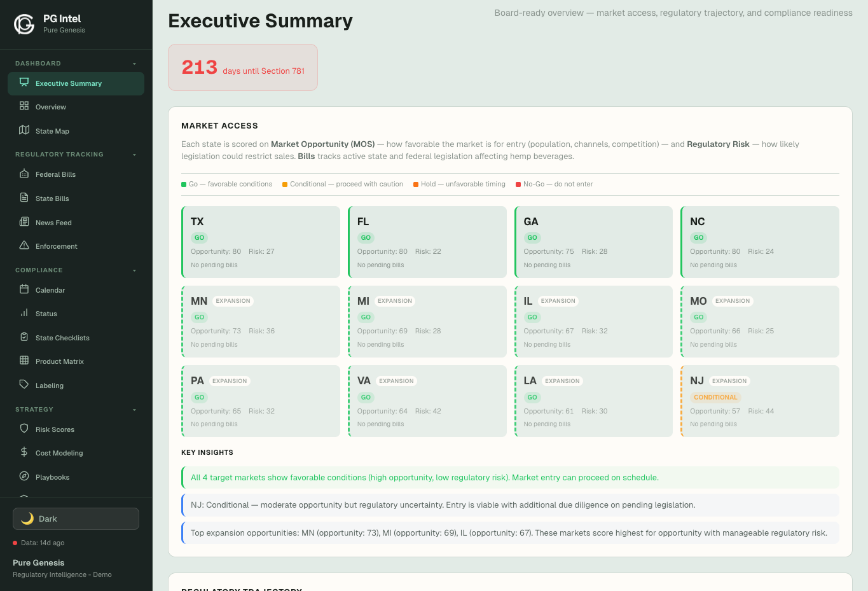Viewport: 868px width, 591px height.
Task: Toggle the NJ Conditional status badge
Action: (715, 396)
